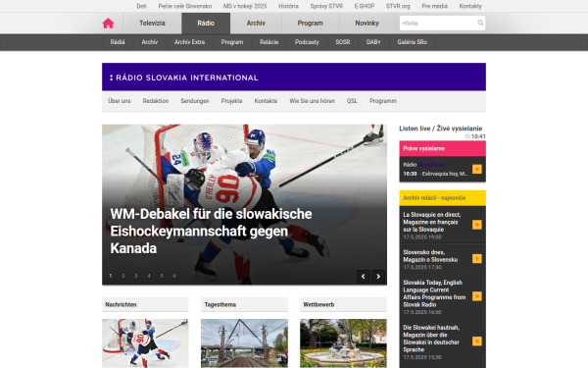Open Nachrichten section heading
The image size is (588, 368).
(x=121, y=304)
